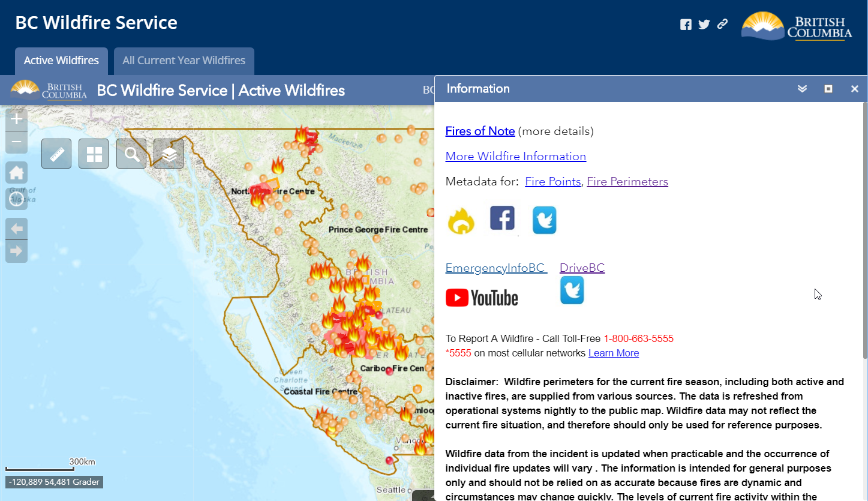Click the home default extent button
The height and width of the screenshot is (501, 868).
coord(16,173)
